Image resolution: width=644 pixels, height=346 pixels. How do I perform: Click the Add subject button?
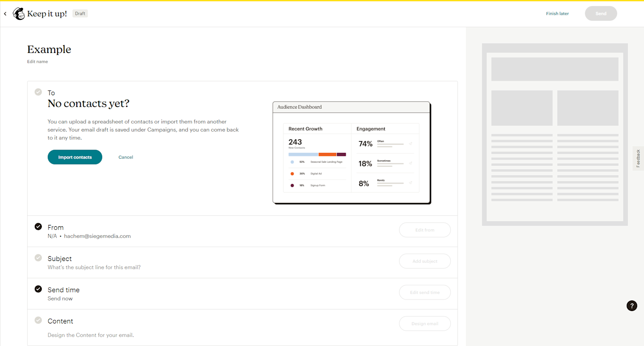tap(425, 261)
